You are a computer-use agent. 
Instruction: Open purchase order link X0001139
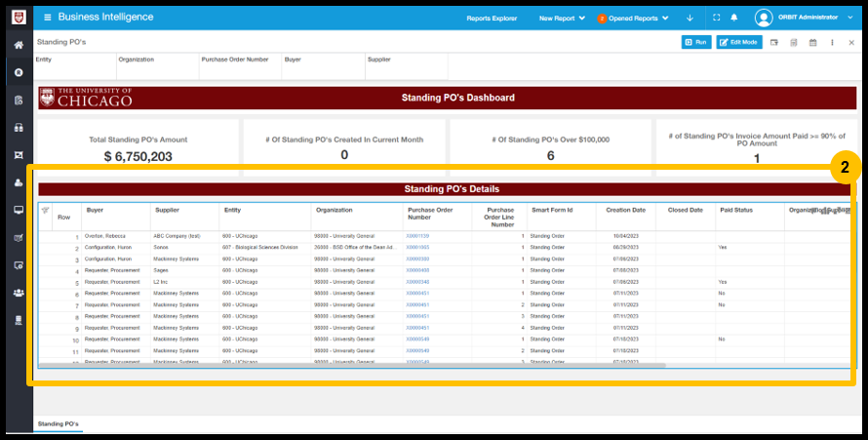[417, 236]
